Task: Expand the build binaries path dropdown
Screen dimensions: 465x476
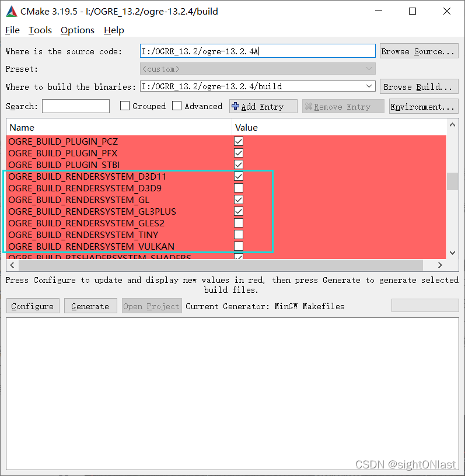Action: (369, 86)
